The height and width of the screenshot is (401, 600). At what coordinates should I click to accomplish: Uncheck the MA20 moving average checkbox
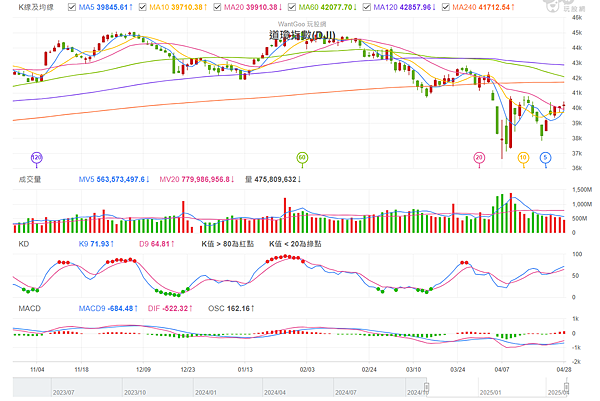click(217, 7)
